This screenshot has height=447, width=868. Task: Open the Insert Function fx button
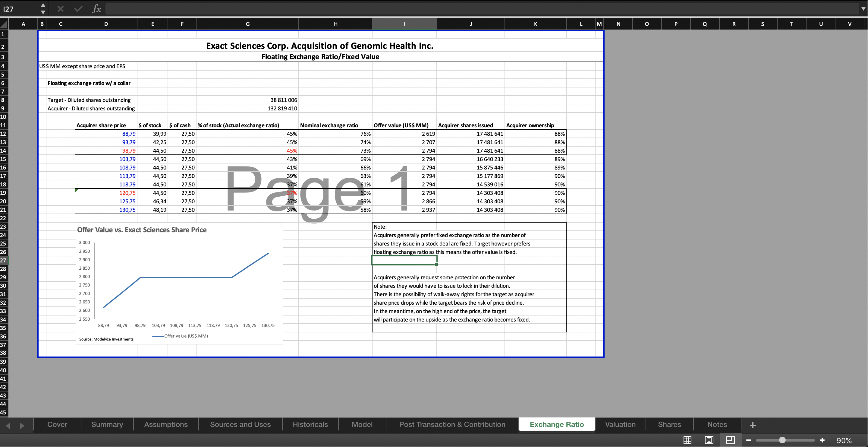(x=96, y=9)
